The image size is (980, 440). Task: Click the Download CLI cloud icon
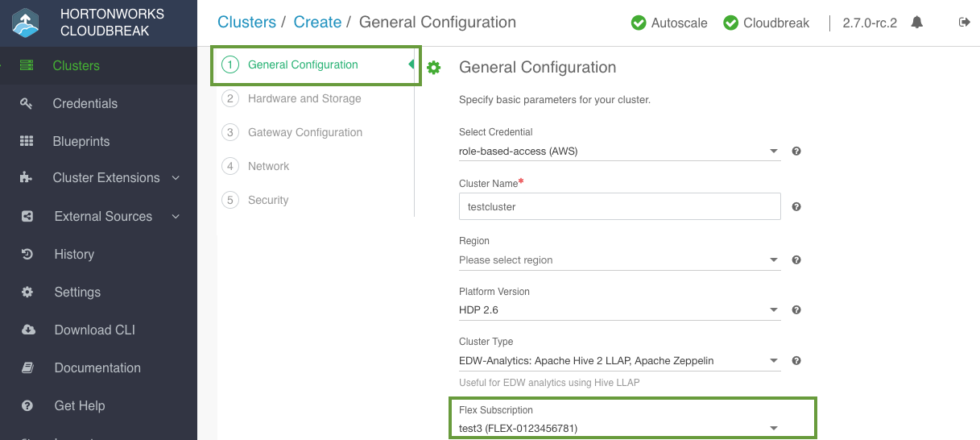[x=27, y=330]
